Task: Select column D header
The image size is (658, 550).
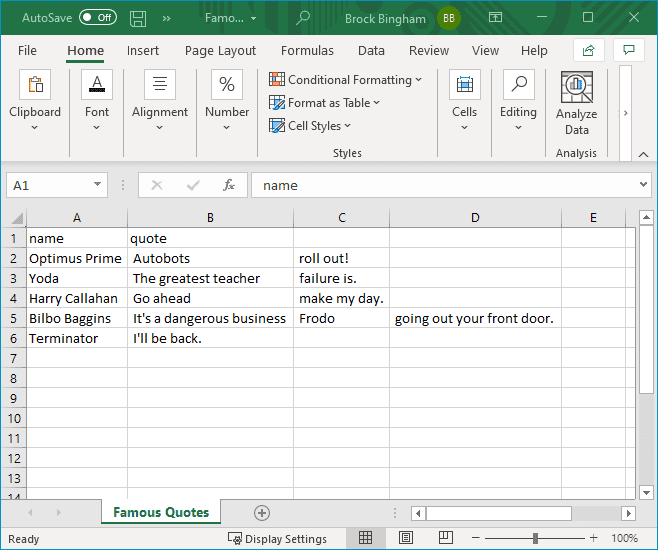Action: [x=475, y=218]
